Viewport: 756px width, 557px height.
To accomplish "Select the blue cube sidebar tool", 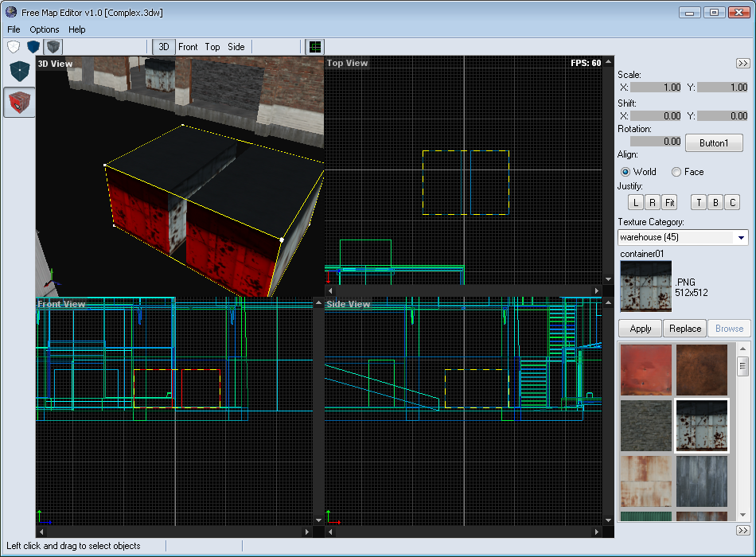I will coord(19,72).
